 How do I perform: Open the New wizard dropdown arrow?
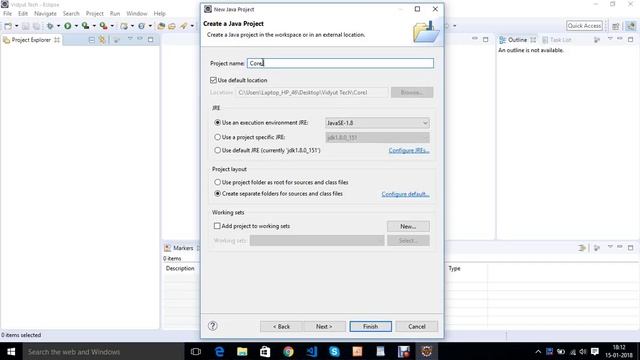click(16, 26)
